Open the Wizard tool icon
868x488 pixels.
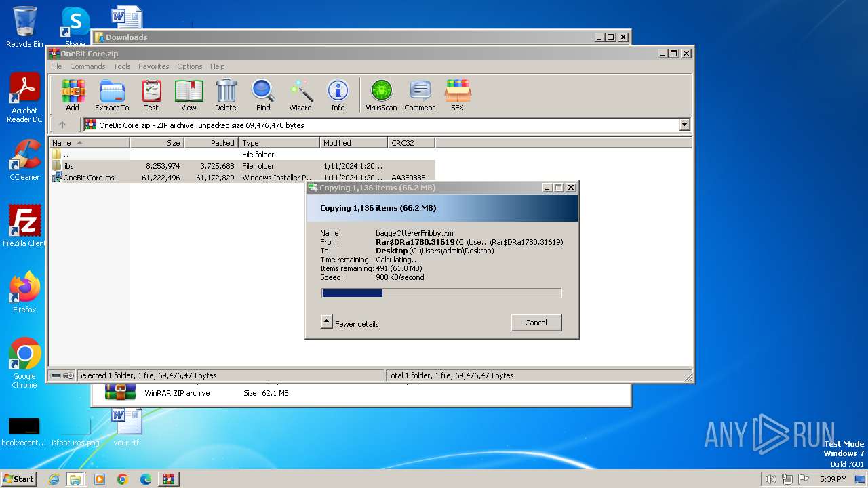300,95
